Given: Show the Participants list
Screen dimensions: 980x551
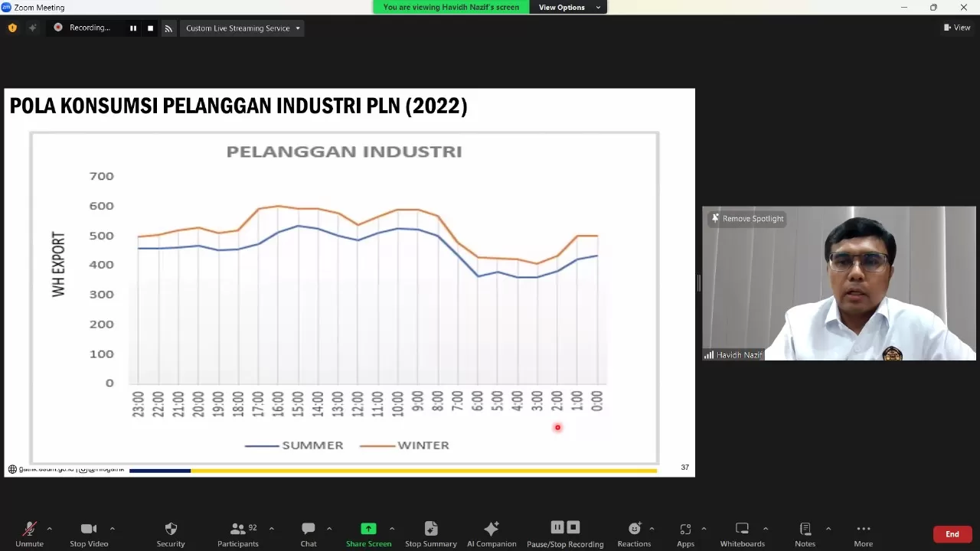Looking at the screenshot, I should pos(237,533).
